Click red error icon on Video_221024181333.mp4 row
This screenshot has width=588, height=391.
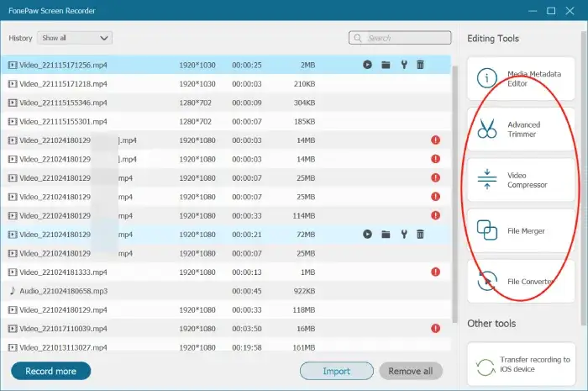click(435, 272)
